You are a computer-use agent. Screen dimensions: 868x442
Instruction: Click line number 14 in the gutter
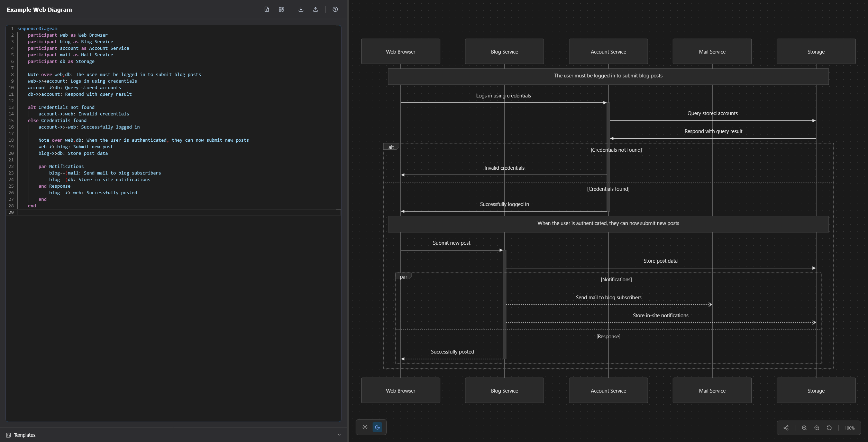click(x=11, y=114)
